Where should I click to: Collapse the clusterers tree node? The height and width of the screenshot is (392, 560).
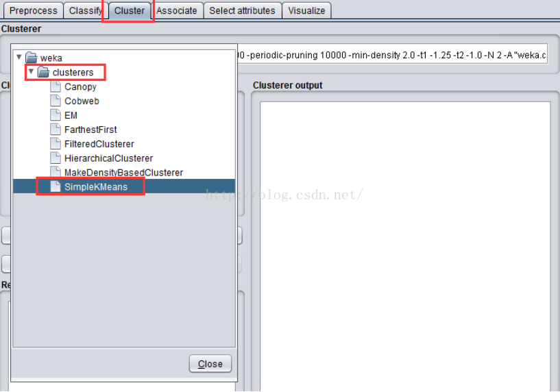tap(31, 73)
